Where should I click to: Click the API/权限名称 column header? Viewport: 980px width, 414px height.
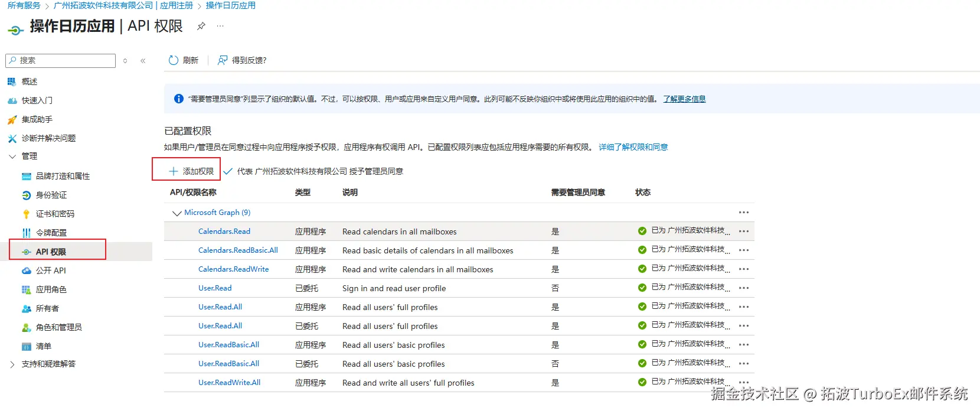193,193
